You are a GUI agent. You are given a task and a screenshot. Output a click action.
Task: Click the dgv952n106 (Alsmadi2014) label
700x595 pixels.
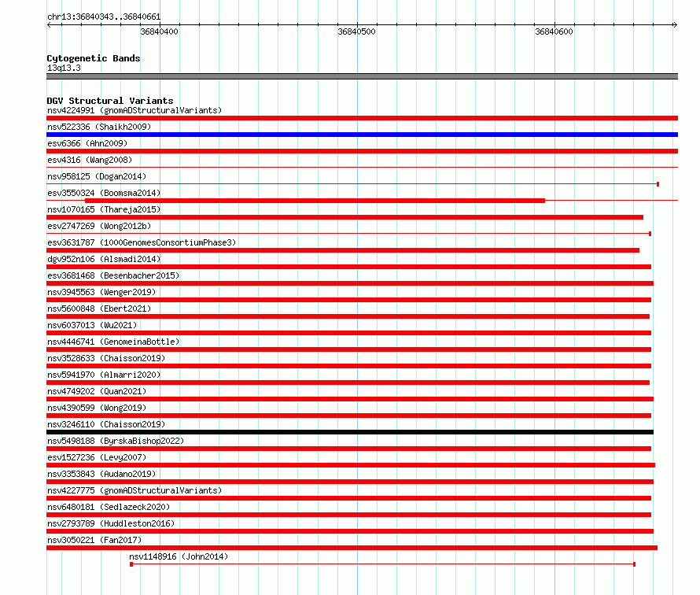(x=104, y=259)
